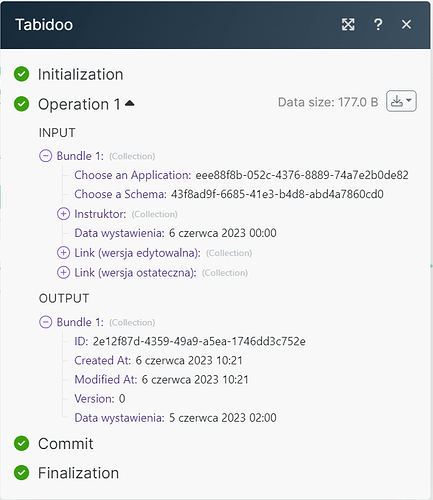Click the Tabidoo panel title

point(44,25)
